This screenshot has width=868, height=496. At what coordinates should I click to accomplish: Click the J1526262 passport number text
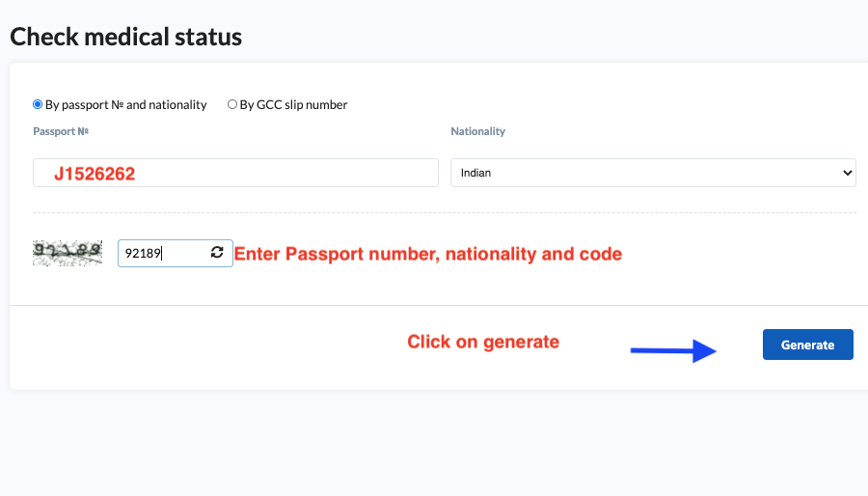coord(95,174)
